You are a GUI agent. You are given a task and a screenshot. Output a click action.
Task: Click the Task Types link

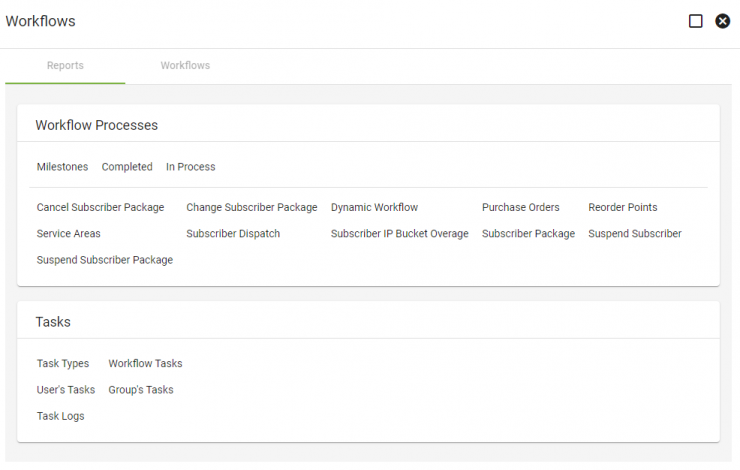point(63,363)
